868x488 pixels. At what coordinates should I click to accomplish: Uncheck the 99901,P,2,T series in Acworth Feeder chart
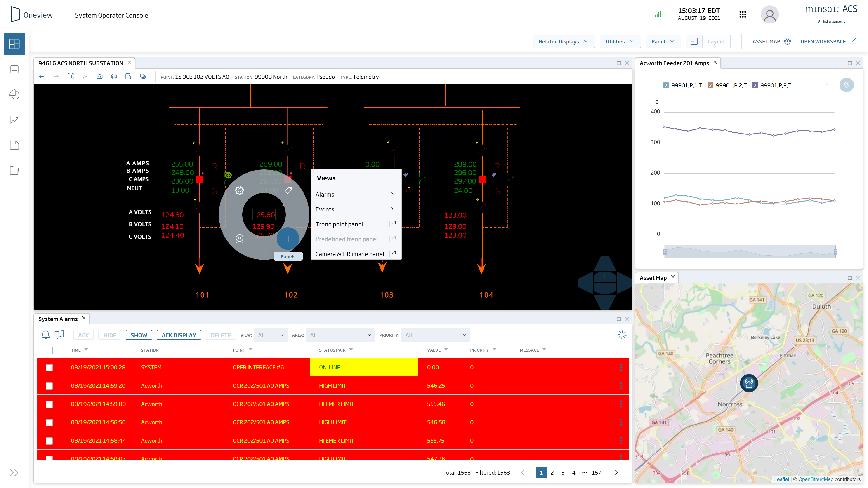click(x=710, y=85)
